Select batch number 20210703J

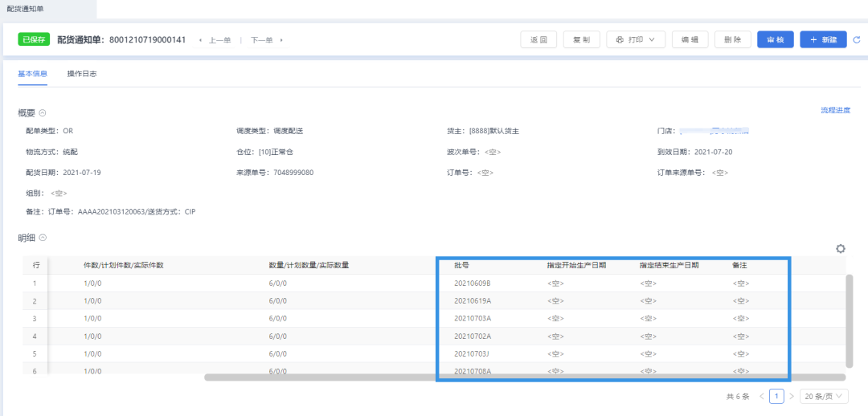(x=472, y=353)
